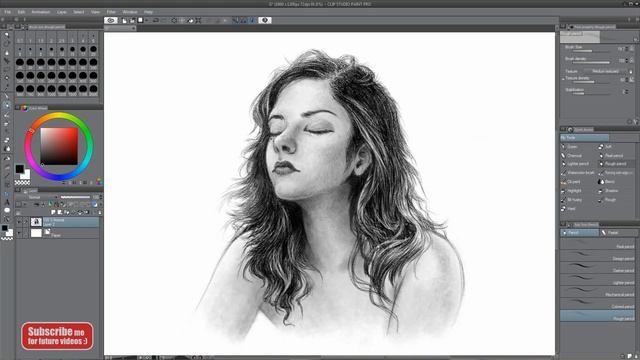This screenshot has width=640, height=360.
Task: Switch color space with rainbow icon
Action: (100, 182)
